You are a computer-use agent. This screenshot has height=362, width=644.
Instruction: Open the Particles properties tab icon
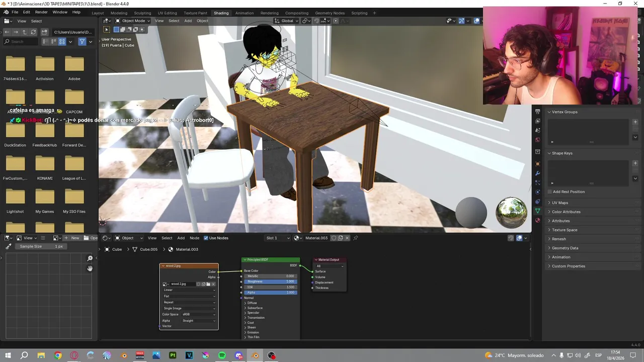coord(537,183)
